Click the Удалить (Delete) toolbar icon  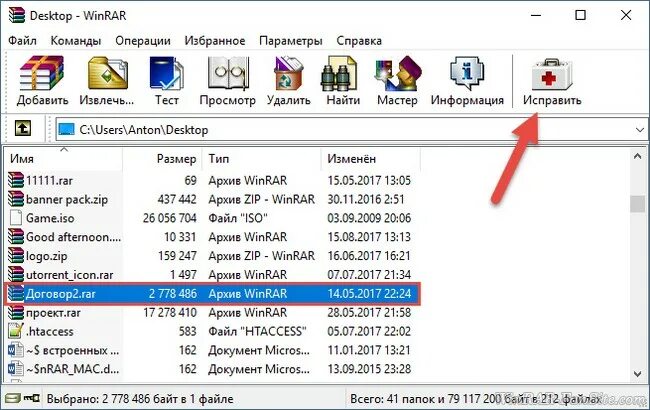(289, 73)
